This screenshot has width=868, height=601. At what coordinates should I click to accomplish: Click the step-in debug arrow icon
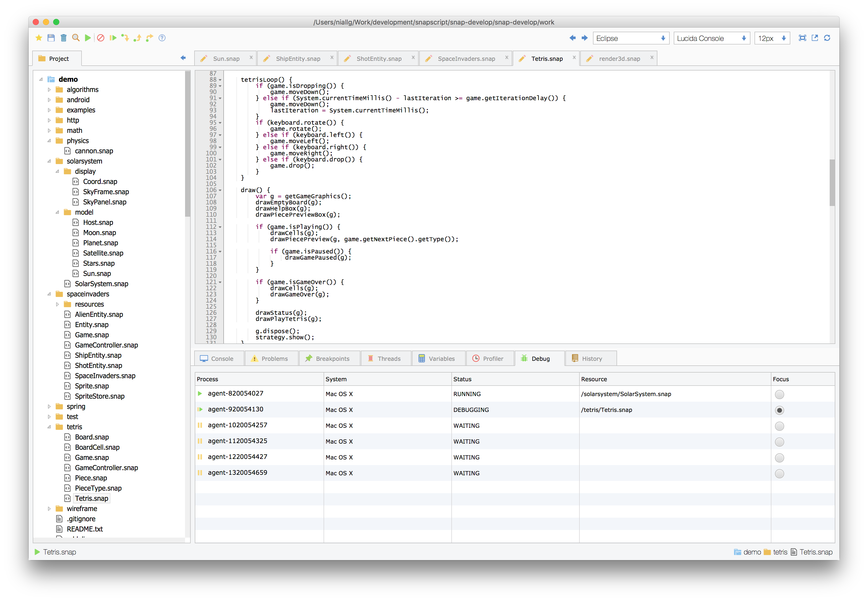tap(125, 38)
